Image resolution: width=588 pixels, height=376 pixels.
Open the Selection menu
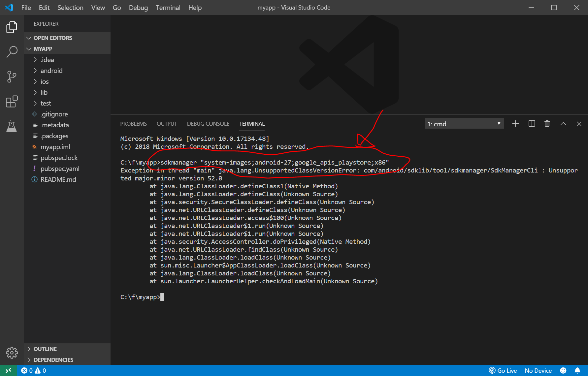click(x=70, y=8)
